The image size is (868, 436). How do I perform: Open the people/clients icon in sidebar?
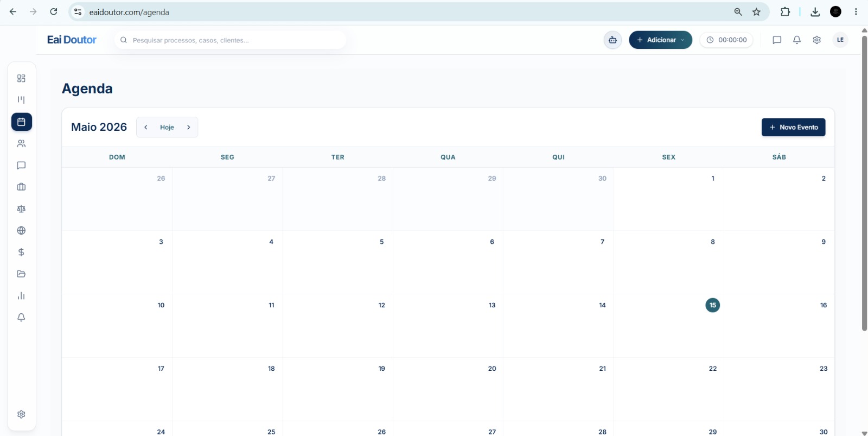point(21,144)
